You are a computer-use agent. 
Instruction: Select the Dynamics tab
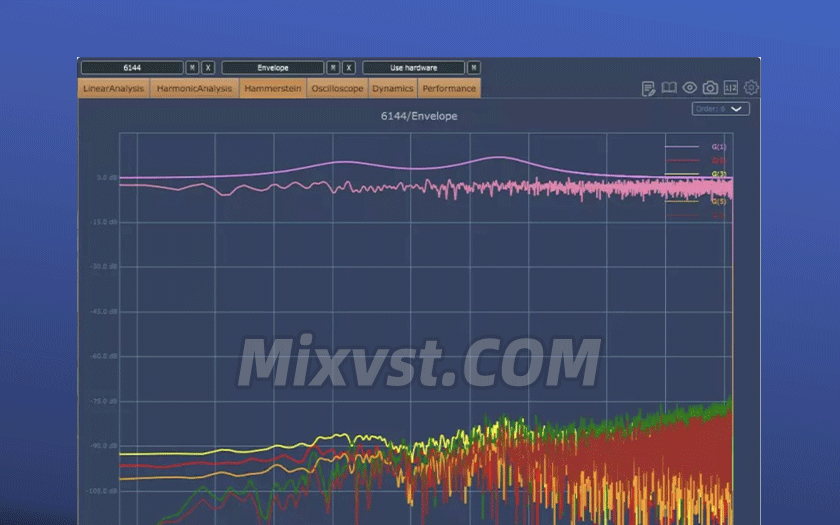pyautogui.click(x=393, y=89)
